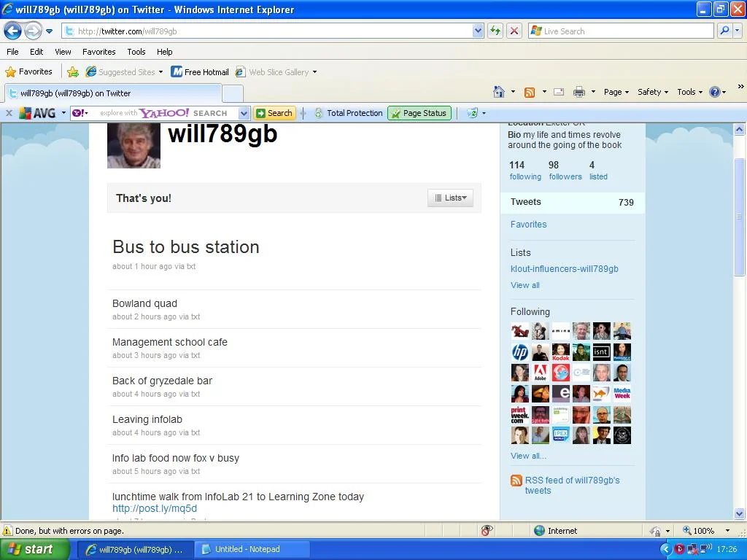Click the hp logo avatar in Following
Screen dimensions: 747x560
pyautogui.click(x=519, y=352)
